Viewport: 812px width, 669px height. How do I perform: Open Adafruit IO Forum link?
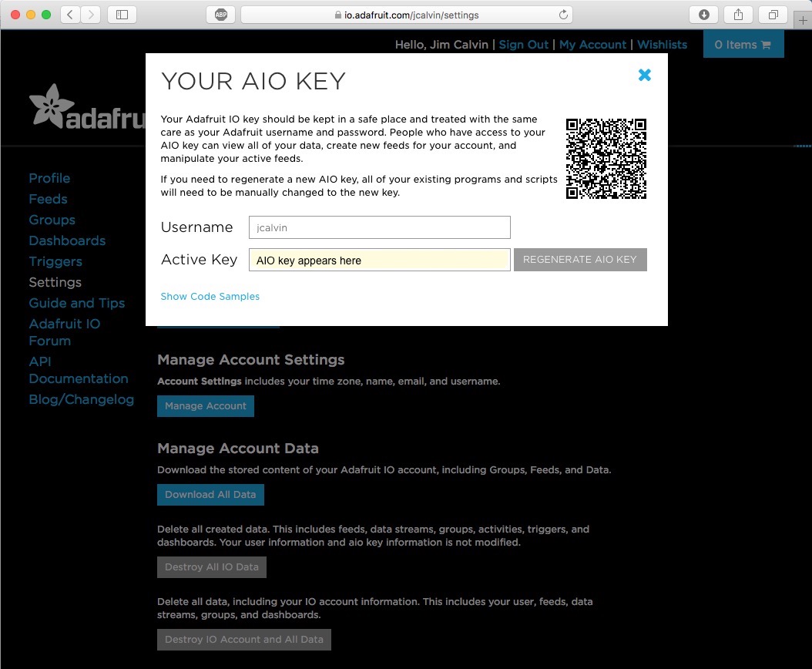(64, 332)
